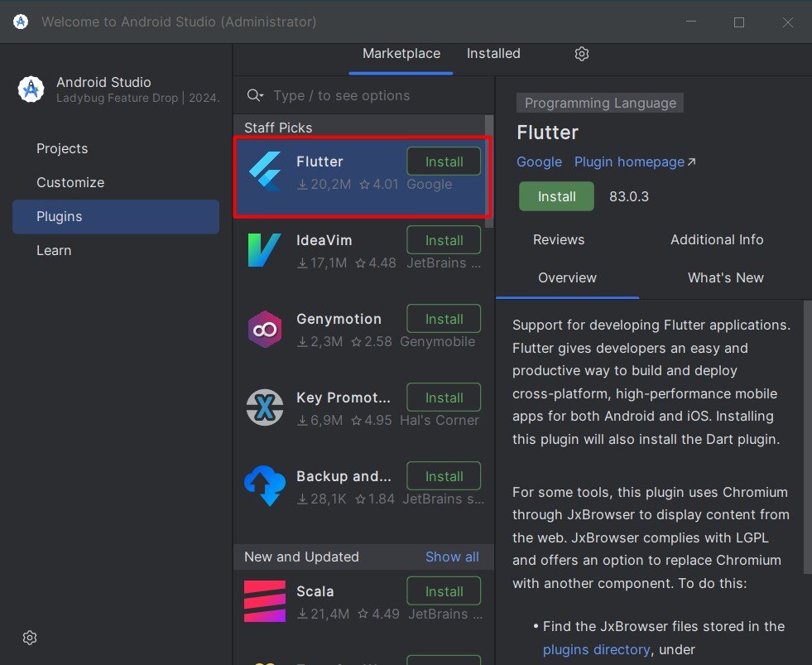Install the Key Promoter X plugin
This screenshot has width=812, height=665.
444,398
